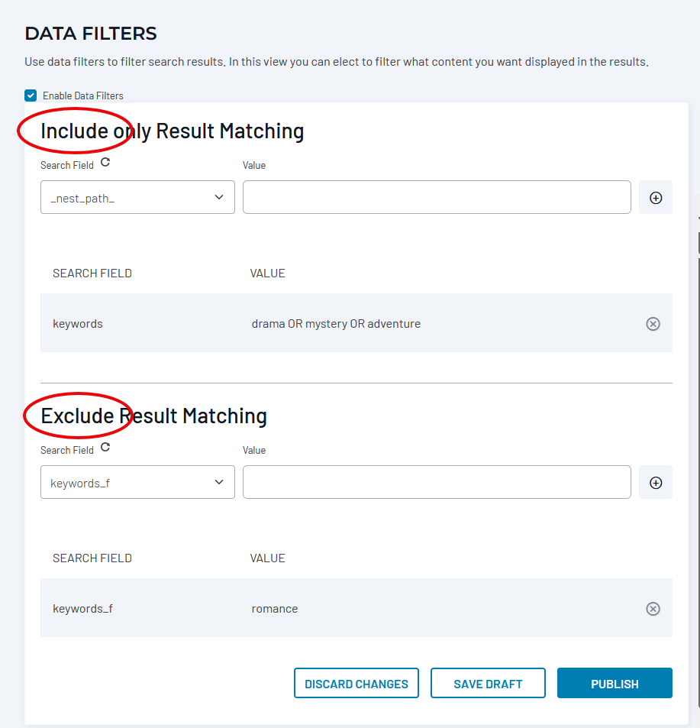Screen dimensions: 700x728
Task: Select the 'drama OR mystery OR adventure' value
Action: (x=336, y=324)
